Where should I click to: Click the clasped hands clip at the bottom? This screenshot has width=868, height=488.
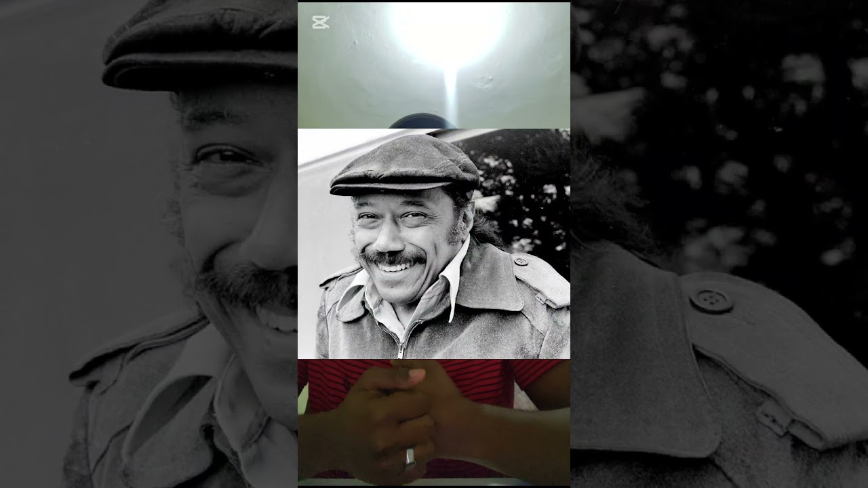tap(434, 422)
